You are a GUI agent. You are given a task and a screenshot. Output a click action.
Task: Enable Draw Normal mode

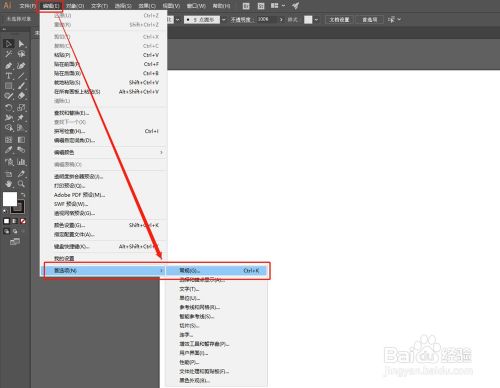[x=6, y=231]
